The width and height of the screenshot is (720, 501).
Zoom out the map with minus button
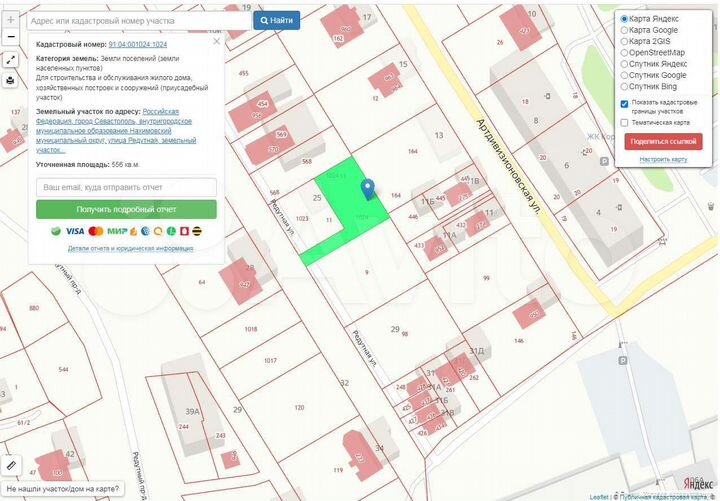pos(10,36)
